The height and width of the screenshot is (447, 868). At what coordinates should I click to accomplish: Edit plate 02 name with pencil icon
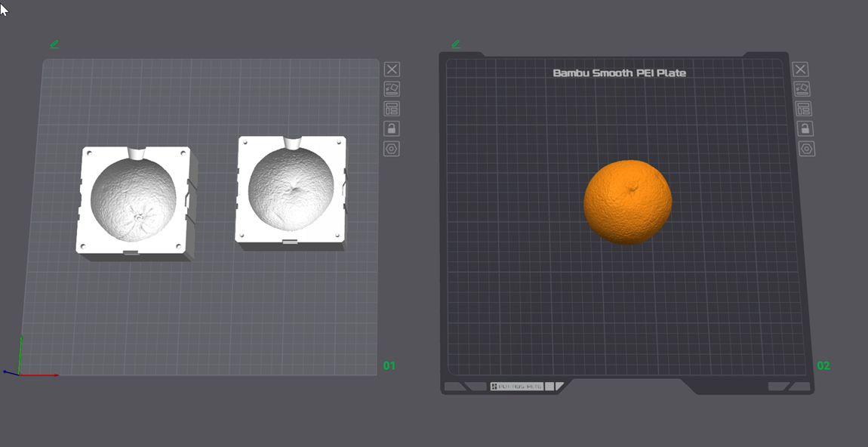456,45
